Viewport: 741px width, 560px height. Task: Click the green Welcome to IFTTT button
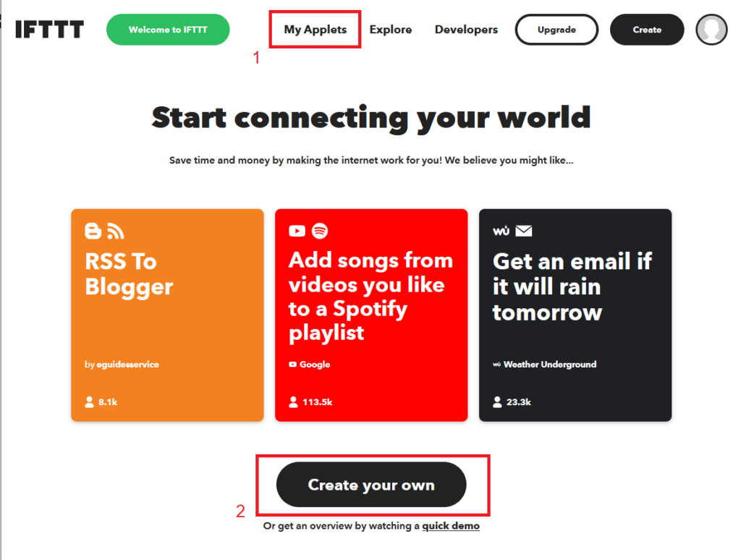(x=168, y=29)
